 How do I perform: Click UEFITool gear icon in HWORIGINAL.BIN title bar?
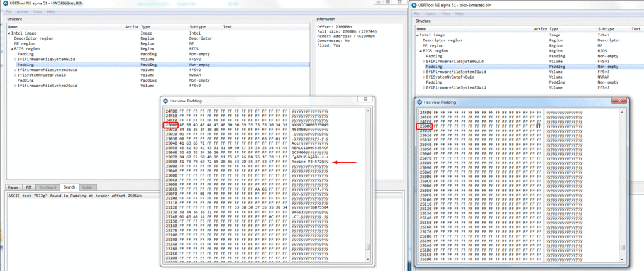4,3
